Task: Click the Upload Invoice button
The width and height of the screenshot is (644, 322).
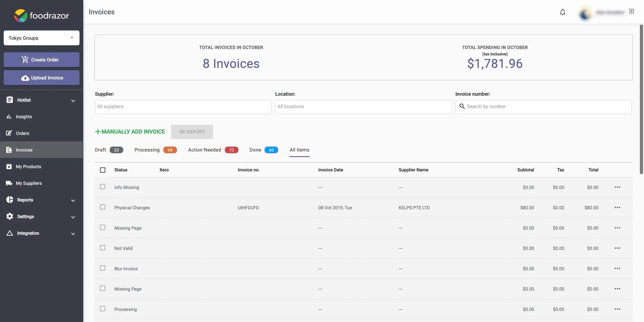Action: 42,78
